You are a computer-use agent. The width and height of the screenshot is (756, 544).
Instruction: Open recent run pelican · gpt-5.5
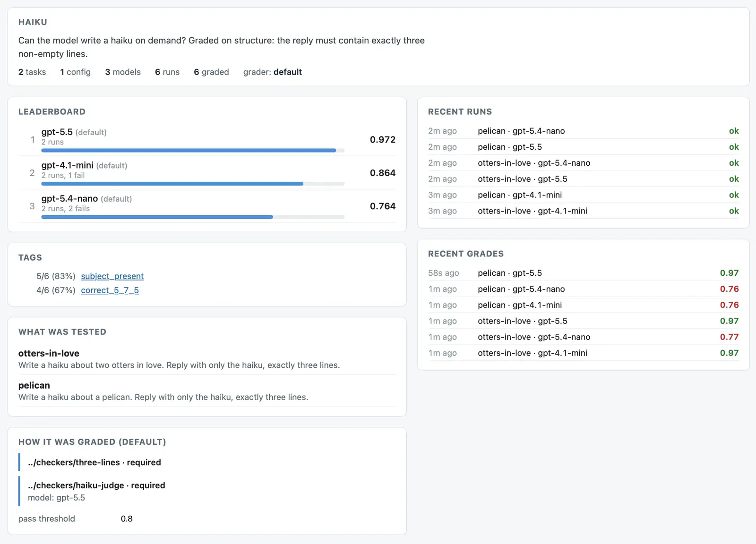point(584,147)
